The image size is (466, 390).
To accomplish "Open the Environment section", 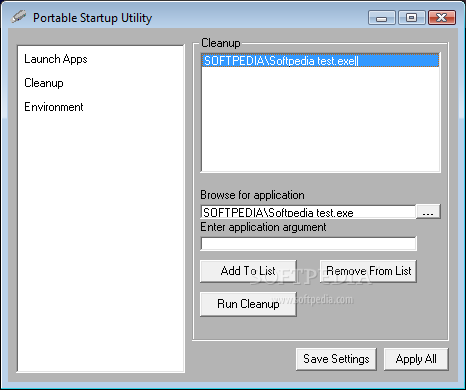I will tap(54, 107).
